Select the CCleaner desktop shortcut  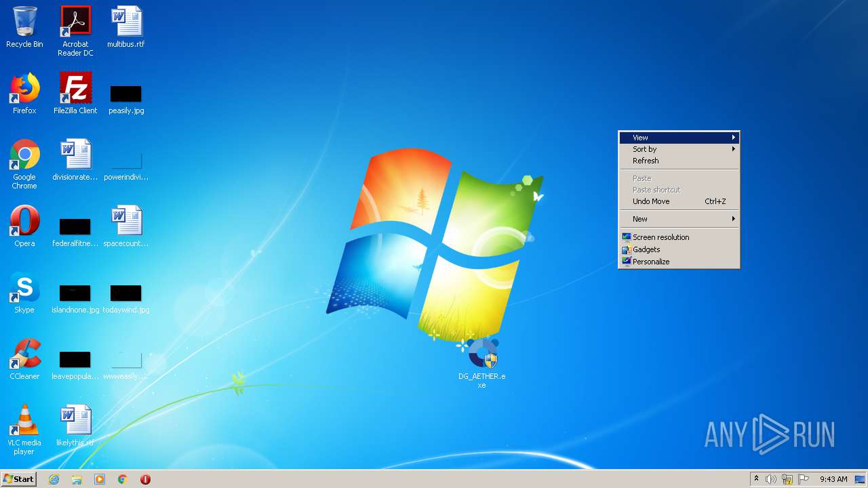click(x=24, y=359)
